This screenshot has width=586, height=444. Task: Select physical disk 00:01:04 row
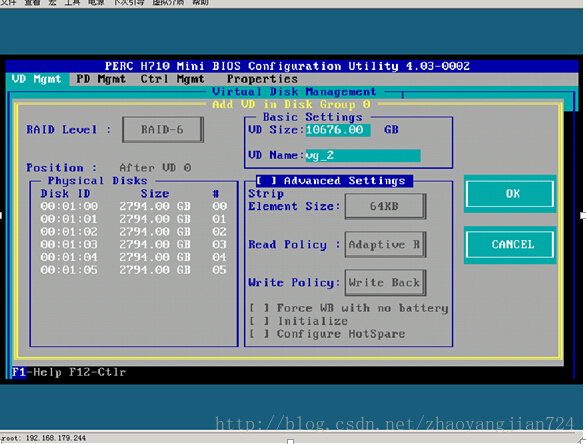(133, 257)
